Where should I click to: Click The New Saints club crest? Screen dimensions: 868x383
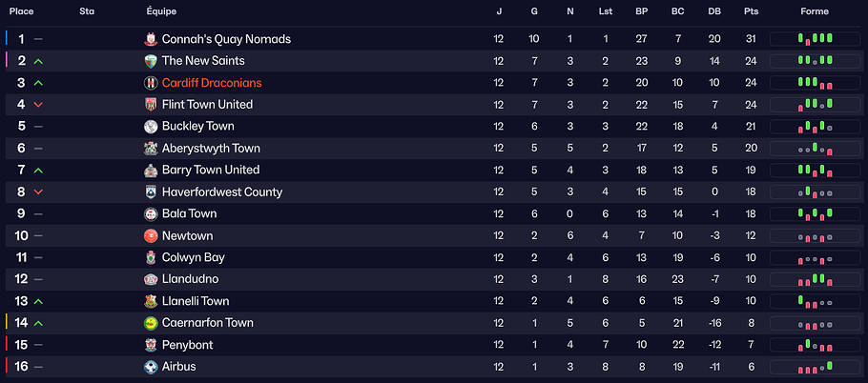tap(151, 61)
